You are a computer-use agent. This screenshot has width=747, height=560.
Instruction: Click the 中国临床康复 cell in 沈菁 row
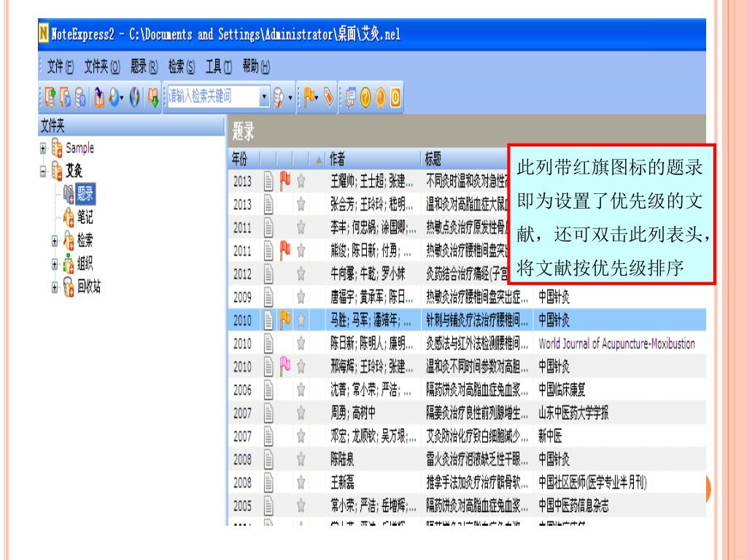pos(562,389)
